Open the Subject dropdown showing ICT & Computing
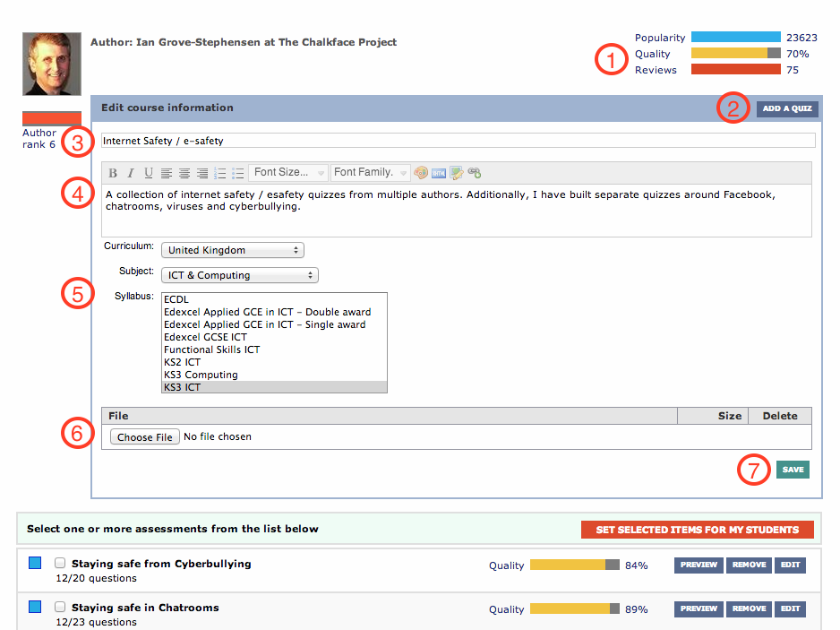Screen dimensions: 840x630 click(x=239, y=275)
